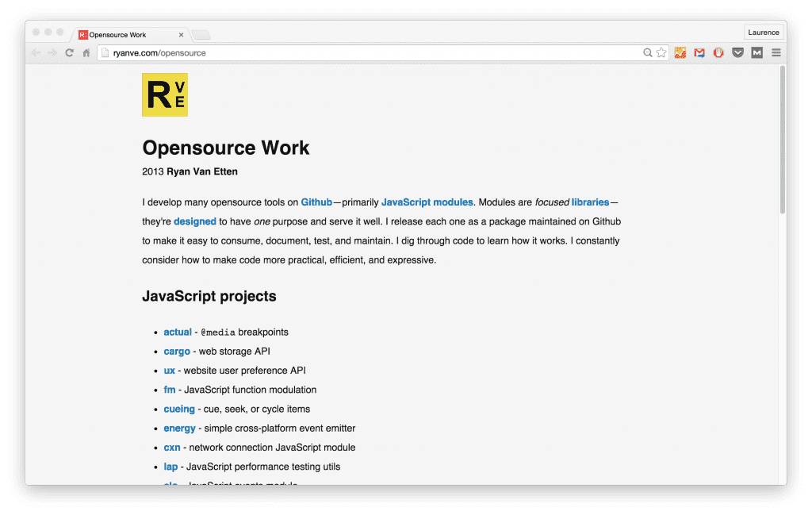Viewport: 812px width, 515px height.
Task: Maximize the browser window with the third button
Action: [x=60, y=32]
